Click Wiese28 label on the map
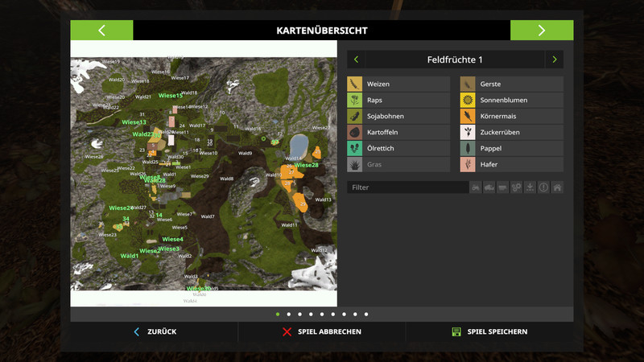 (307, 165)
